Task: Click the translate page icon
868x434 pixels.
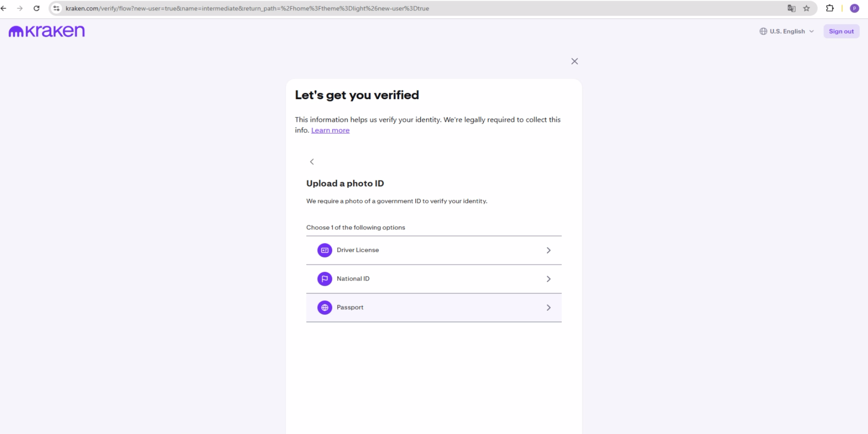Action: point(792,8)
